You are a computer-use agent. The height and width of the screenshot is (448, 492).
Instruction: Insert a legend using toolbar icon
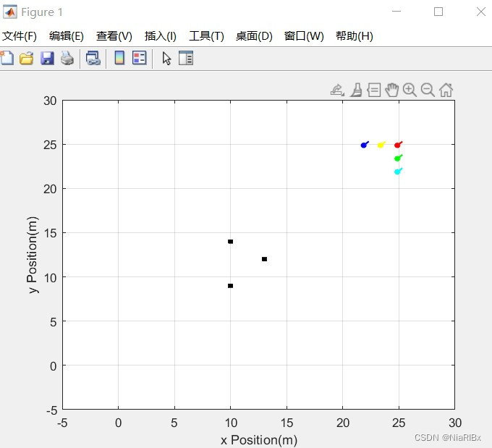click(140, 58)
